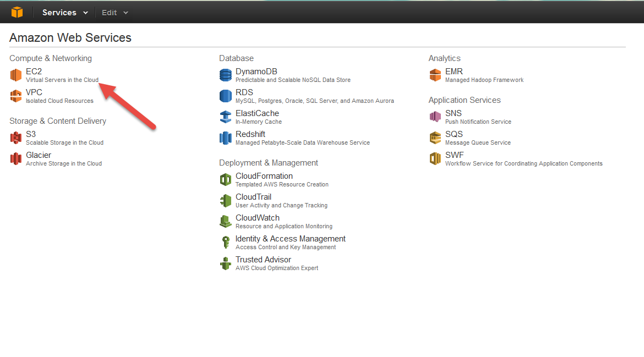The height and width of the screenshot is (357, 644).
Task: Click the Identity and Access Management key icon
Action: point(226,241)
